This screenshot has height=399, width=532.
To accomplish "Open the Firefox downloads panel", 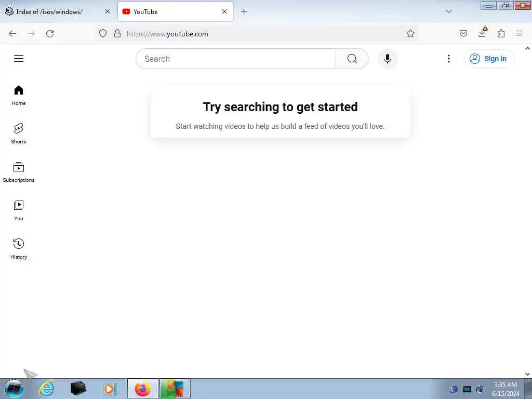I will click(x=482, y=33).
